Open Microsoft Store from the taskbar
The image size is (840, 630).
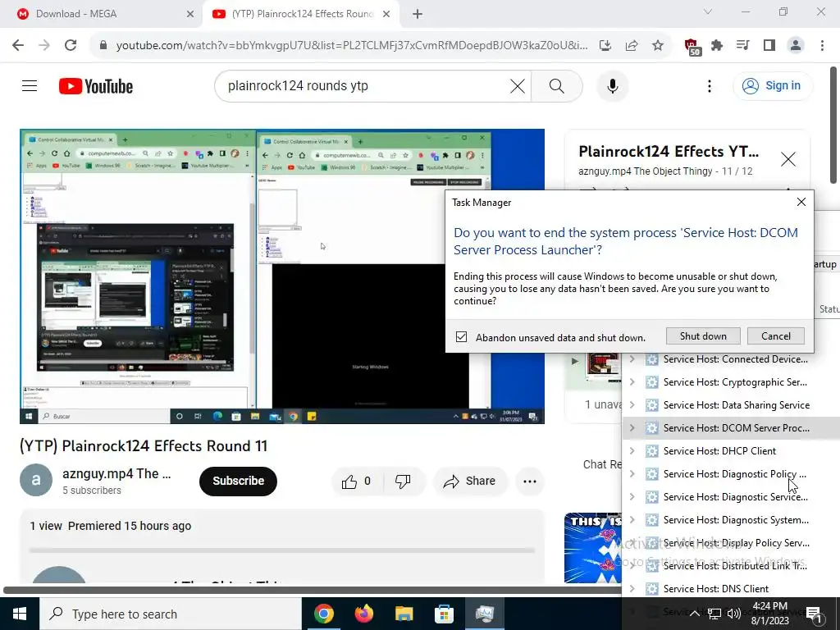tap(444, 614)
